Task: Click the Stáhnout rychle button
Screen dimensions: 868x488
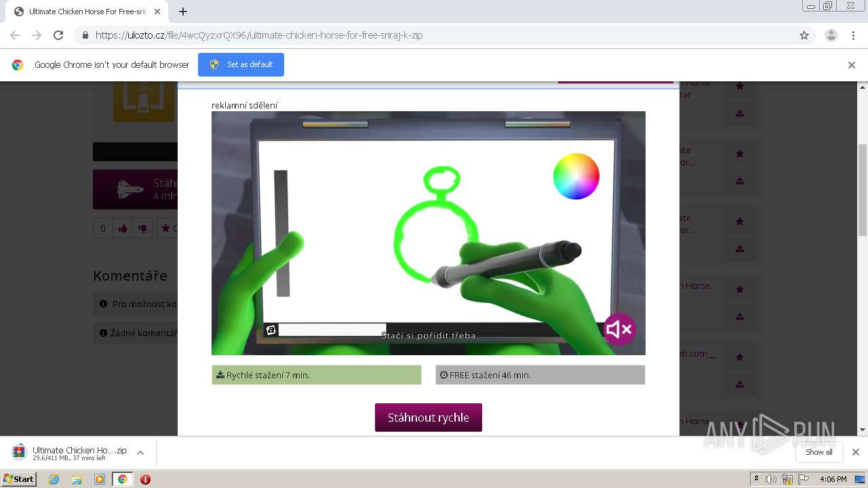Action: (x=429, y=418)
